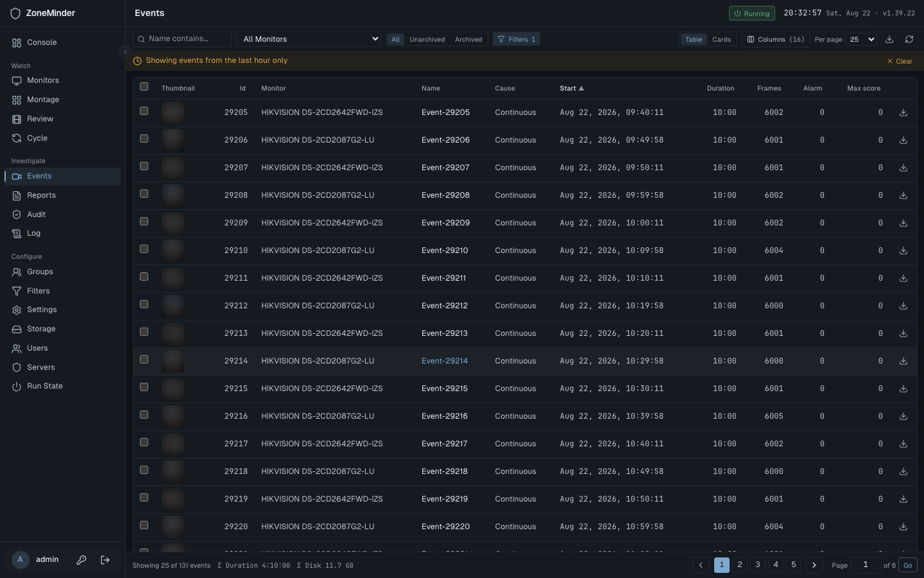Open the Columns (16) chooser
Viewport: 924px width, 578px height.
[x=776, y=39]
